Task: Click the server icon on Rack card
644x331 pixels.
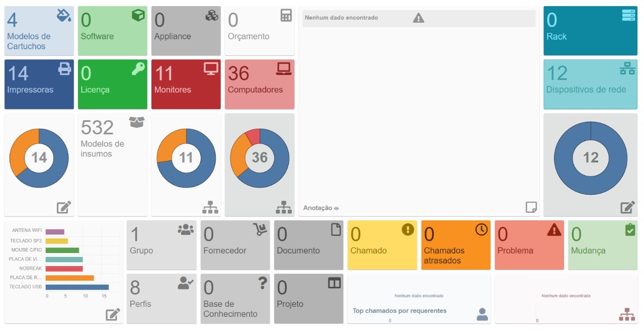Action: click(628, 16)
